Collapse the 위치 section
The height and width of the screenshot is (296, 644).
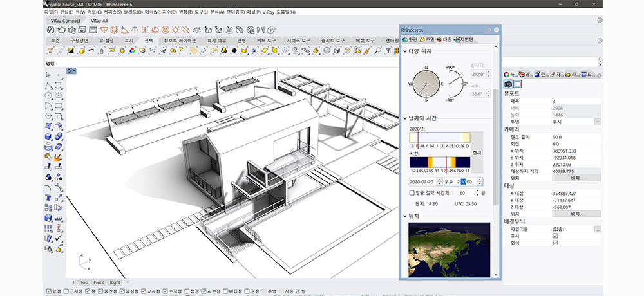point(405,216)
